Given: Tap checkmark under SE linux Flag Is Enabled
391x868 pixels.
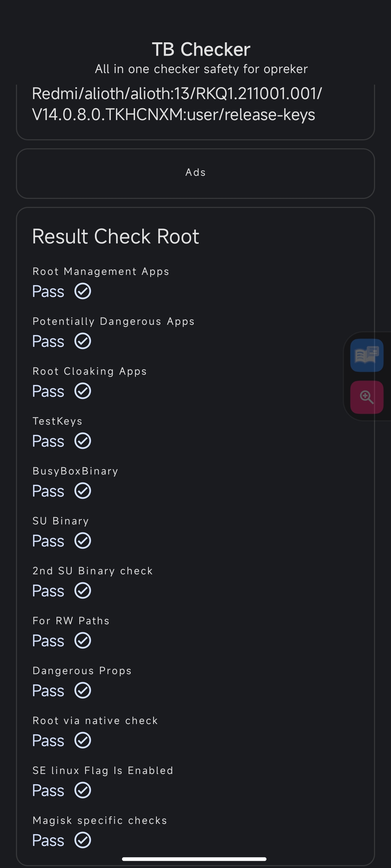Looking at the screenshot, I should pos(83,790).
